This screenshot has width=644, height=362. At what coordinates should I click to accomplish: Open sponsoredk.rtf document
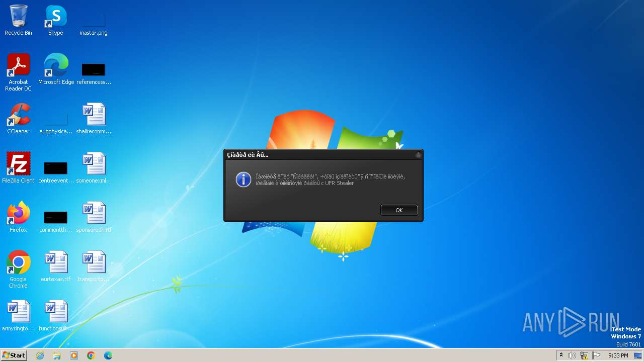coord(94,217)
